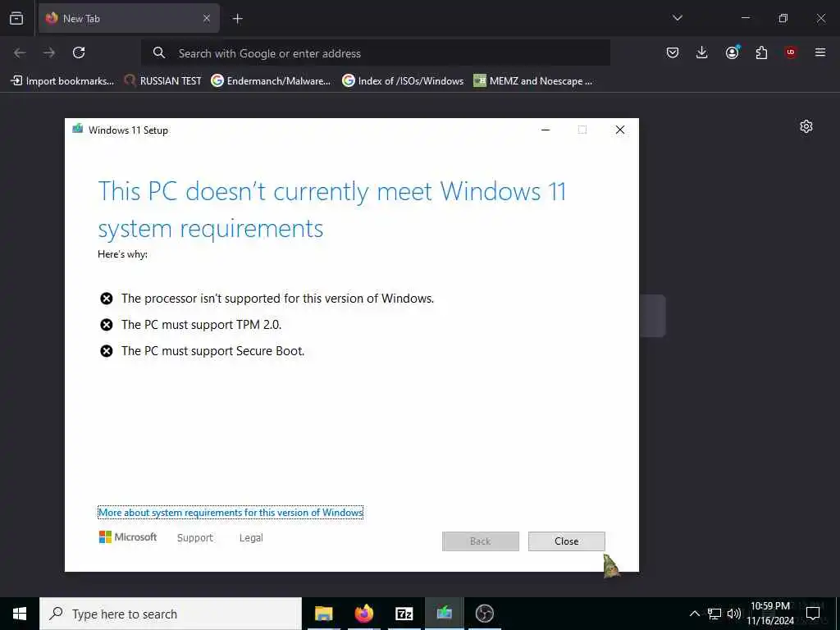Open the extensions puzzle icon

(x=761, y=52)
